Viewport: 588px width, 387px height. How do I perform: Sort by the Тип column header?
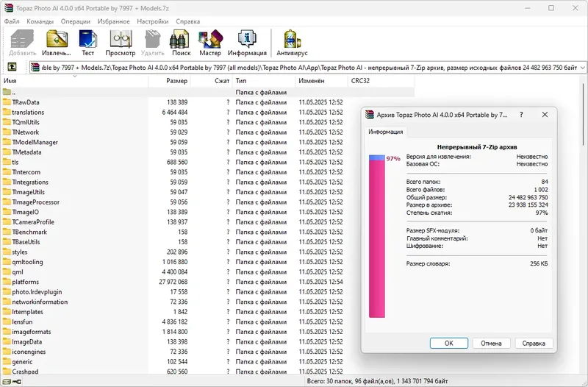[264, 81]
